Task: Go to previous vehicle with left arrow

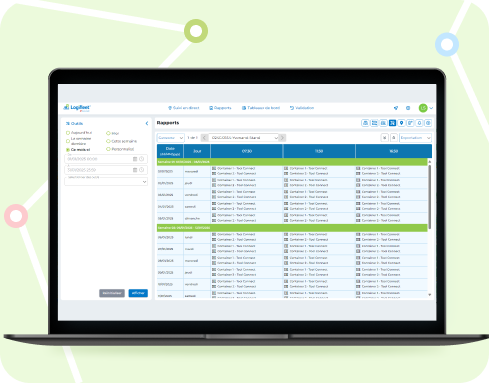Action: pos(205,138)
